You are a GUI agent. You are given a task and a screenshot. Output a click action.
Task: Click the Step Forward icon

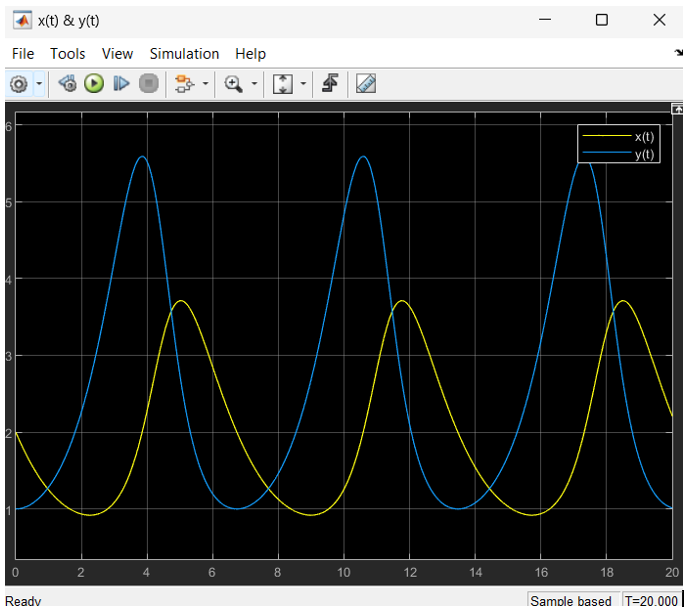click(121, 84)
